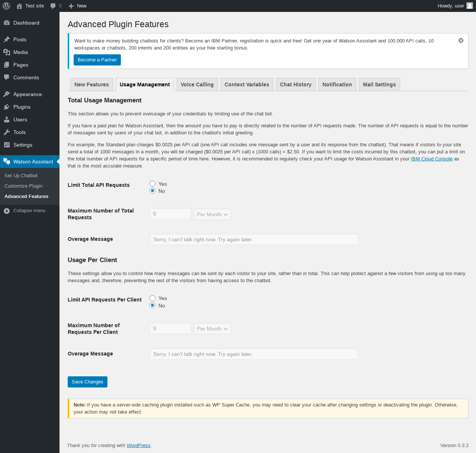Screen dimensions: 476x453
Task: Follow the IBM Cloud Console link
Action: (431, 159)
